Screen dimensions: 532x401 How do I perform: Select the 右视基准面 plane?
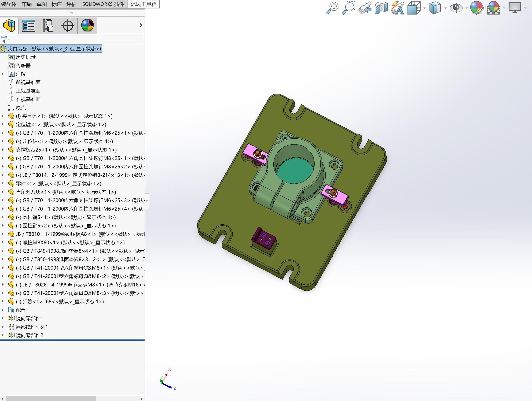pyautogui.click(x=24, y=99)
